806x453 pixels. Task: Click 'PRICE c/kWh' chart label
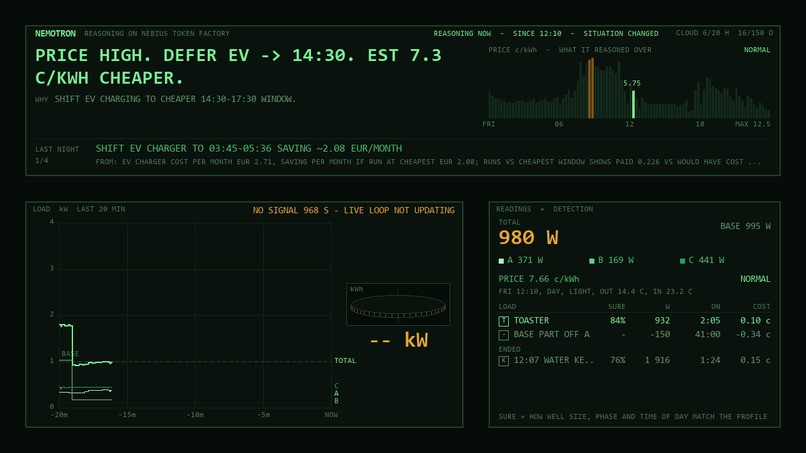pos(512,50)
